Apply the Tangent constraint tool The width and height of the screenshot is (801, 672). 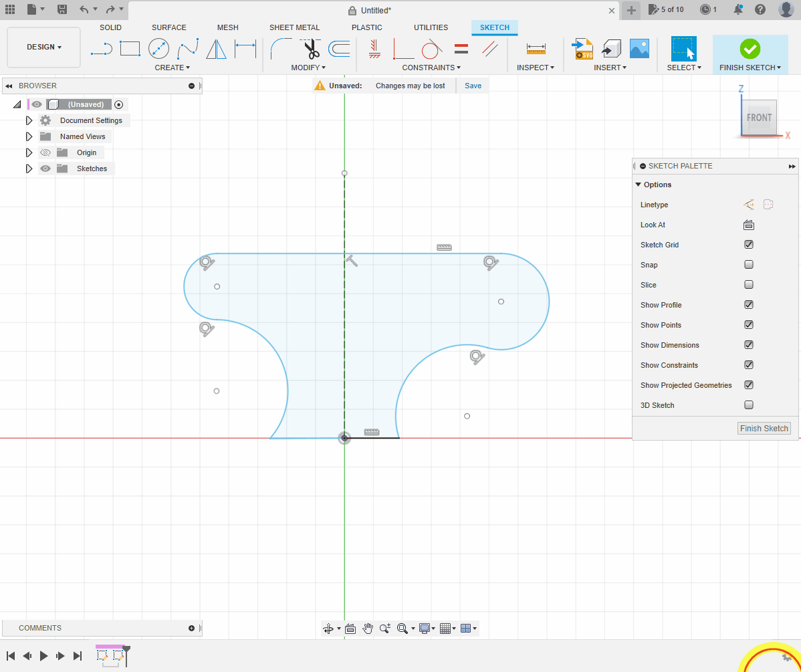432,49
